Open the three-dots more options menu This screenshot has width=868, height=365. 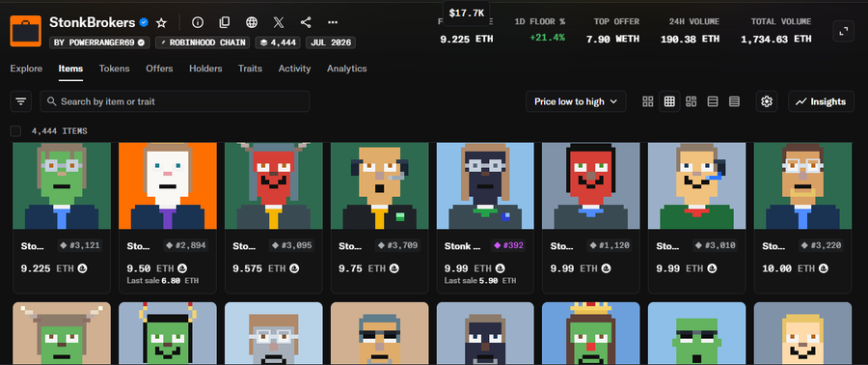pos(333,23)
